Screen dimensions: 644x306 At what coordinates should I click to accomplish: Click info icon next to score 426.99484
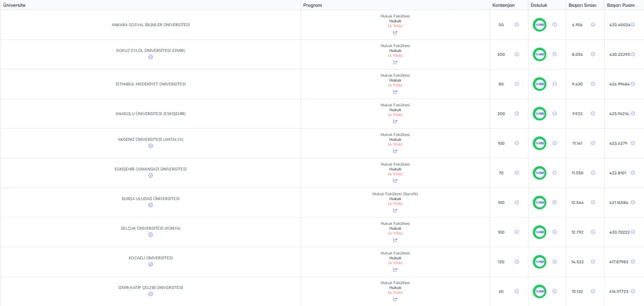coord(633,84)
